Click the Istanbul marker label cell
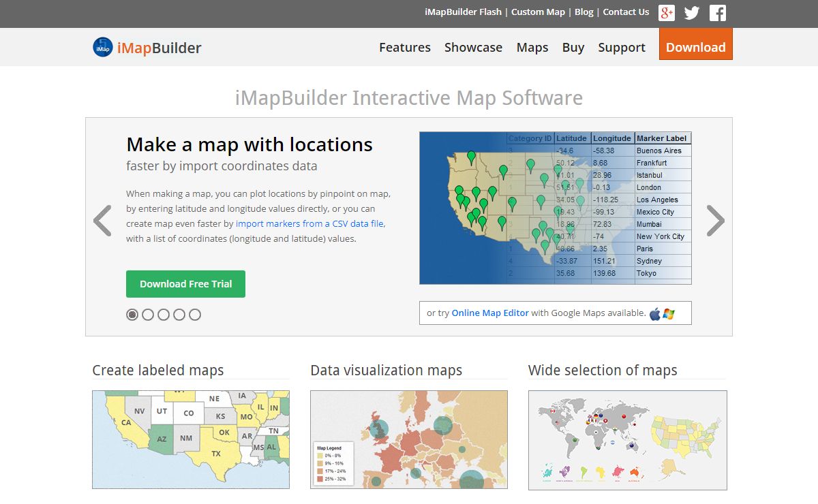Screen dimensions: 818x504 663,175
